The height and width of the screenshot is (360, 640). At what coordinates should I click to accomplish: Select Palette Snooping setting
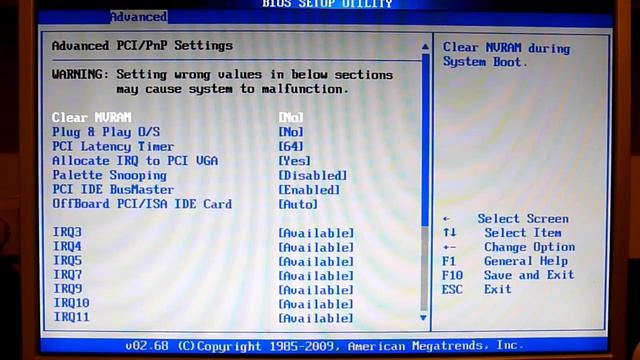click(109, 176)
